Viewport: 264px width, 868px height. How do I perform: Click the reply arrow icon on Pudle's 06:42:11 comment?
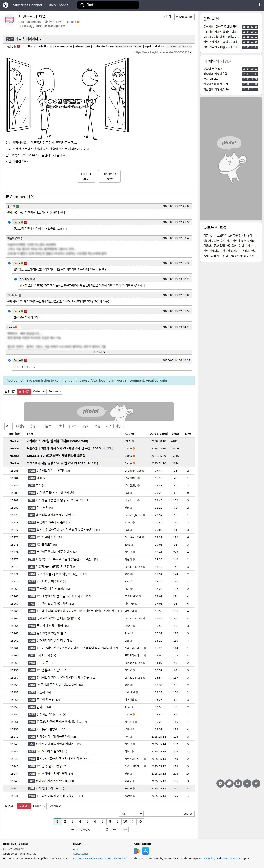(9, 360)
